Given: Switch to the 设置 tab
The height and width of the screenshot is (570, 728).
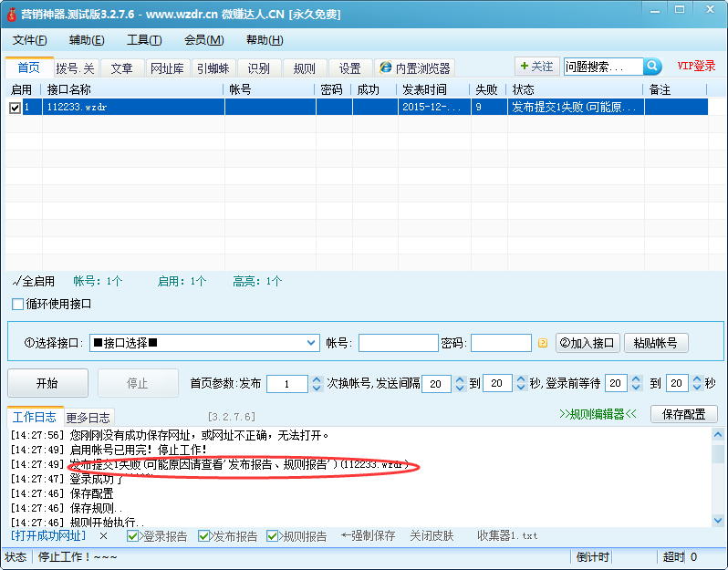Looking at the screenshot, I should [x=350, y=68].
